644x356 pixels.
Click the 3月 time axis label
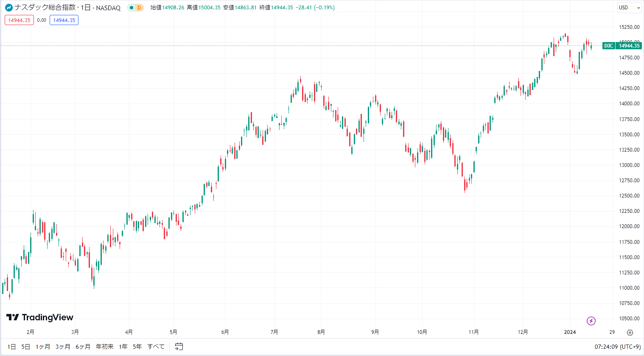pyautogui.click(x=75, y=332)
